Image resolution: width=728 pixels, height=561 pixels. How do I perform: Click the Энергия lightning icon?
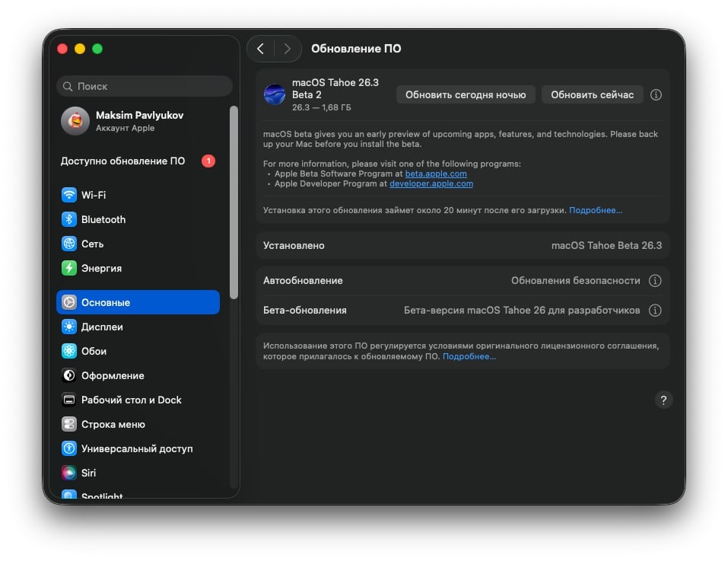point(69,268)
